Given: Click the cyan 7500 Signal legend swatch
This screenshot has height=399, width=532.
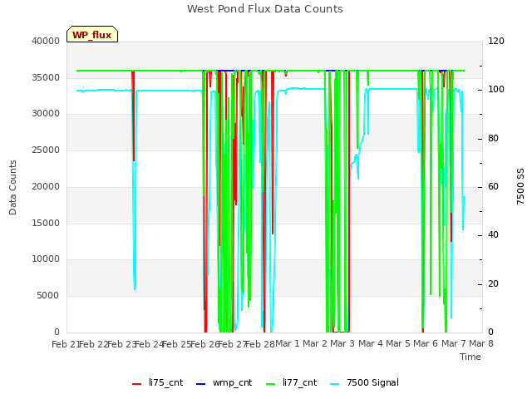Looking at the screenshot, I should tap(334, 384).
